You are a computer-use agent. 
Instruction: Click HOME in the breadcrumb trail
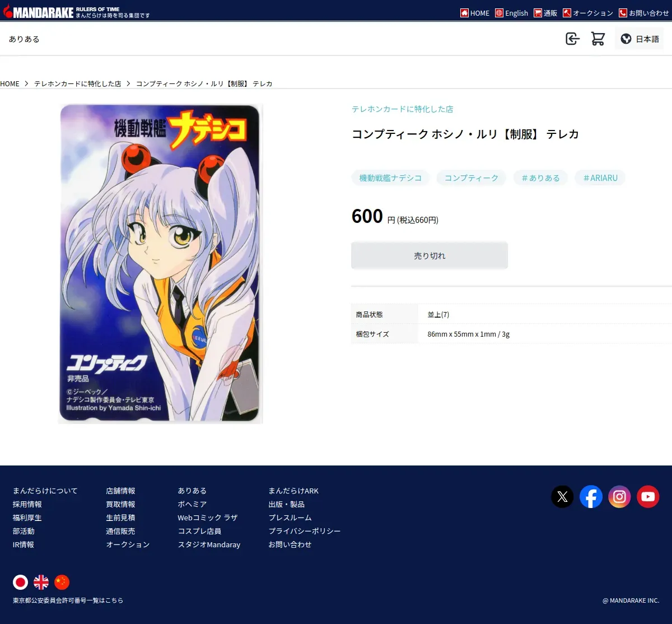(x=10, y=83)
